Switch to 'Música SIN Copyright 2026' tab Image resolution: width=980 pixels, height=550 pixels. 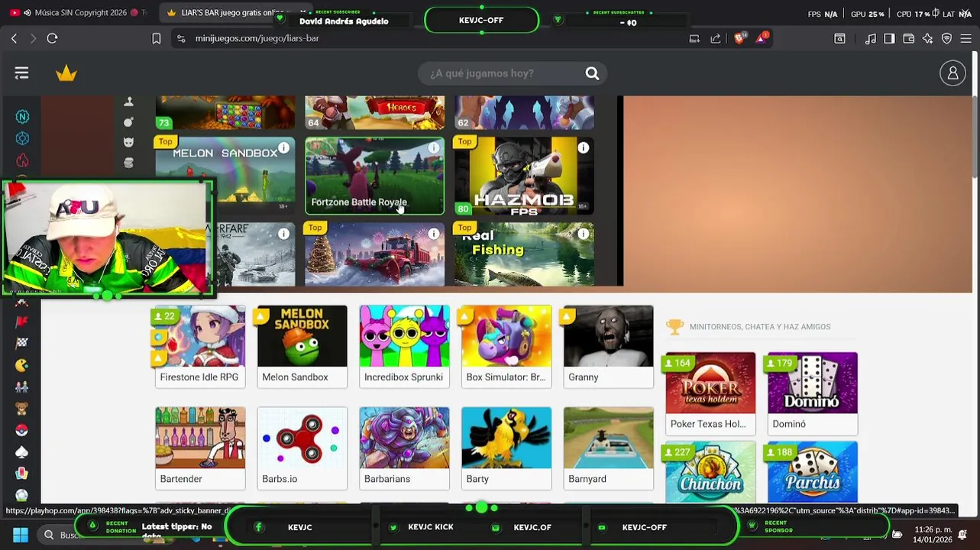pos(80,13)
